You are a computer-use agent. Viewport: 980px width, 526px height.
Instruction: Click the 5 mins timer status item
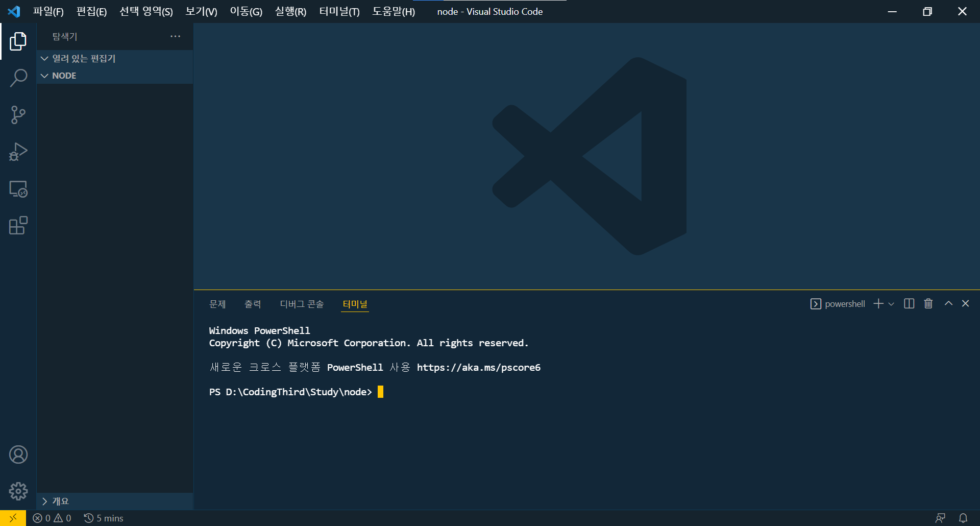(x=104, y=518)
